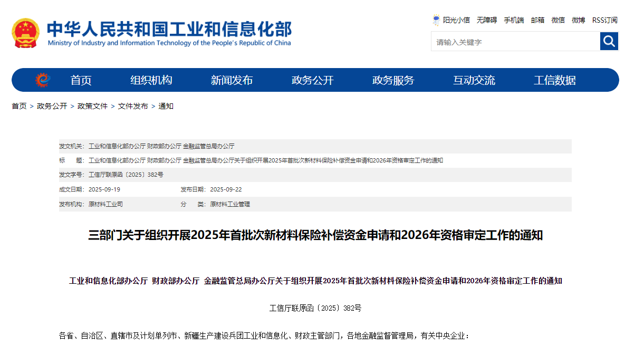This screenshot has width=644, height=345.
Task: Click the 邮箱 link at top
Action: 537,20
